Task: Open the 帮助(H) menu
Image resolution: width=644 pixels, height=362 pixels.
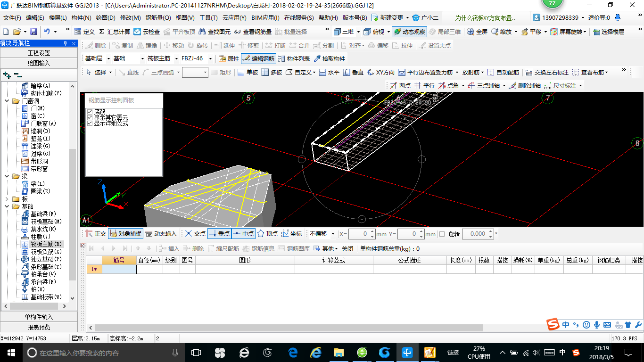Action: click(328, 18)
